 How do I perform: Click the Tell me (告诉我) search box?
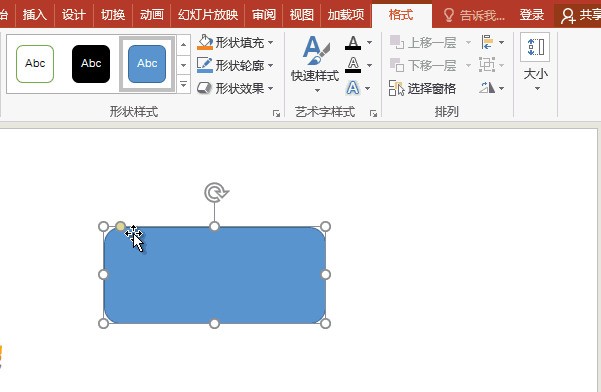pos(475,15)
